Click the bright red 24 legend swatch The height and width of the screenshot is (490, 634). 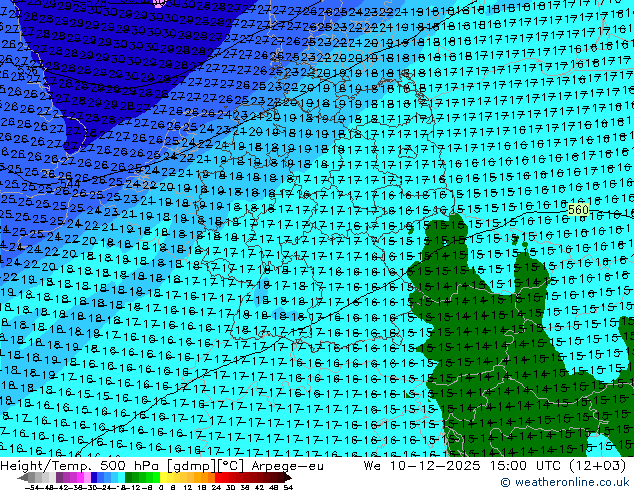pyautogui.click(x=218, y=477)
